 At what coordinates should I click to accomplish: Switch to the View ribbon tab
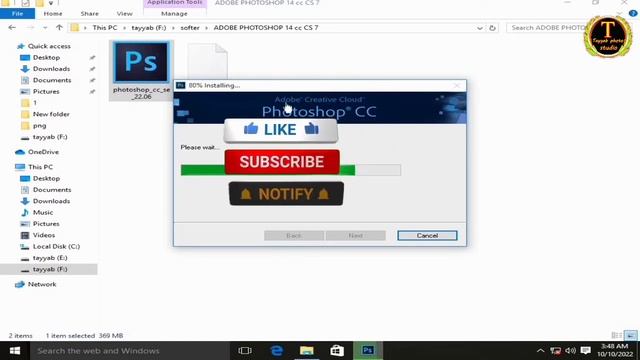pos(124,13)
